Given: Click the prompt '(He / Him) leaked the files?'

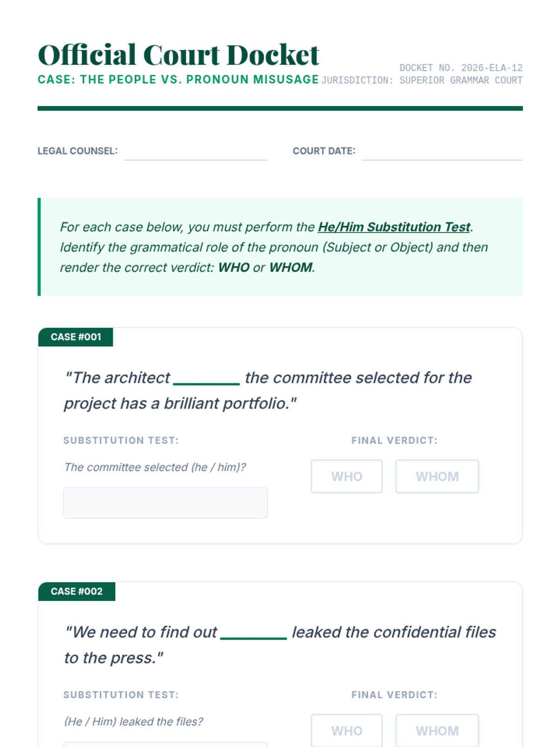Looking at the screenshot, I should [133, 722].
